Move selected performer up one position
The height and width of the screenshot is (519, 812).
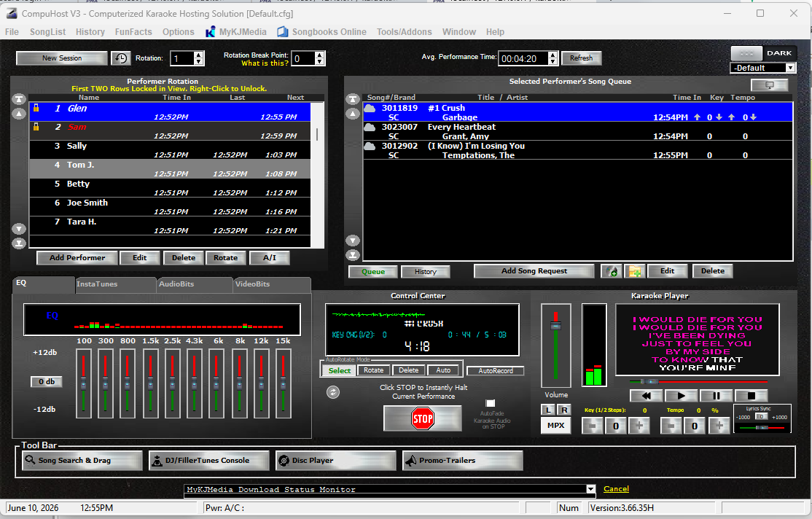click(x=19, y=114)
